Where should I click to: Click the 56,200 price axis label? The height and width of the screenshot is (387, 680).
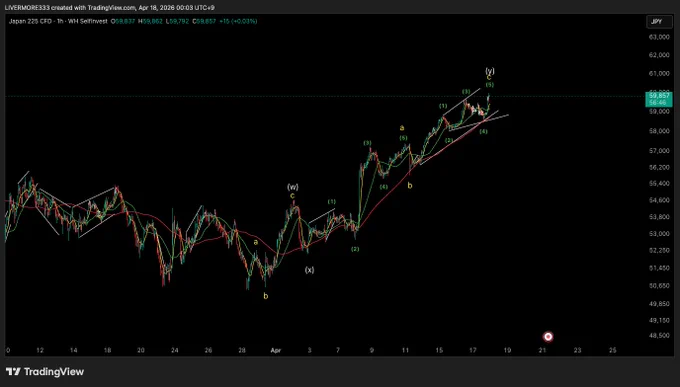pos(659,167)
